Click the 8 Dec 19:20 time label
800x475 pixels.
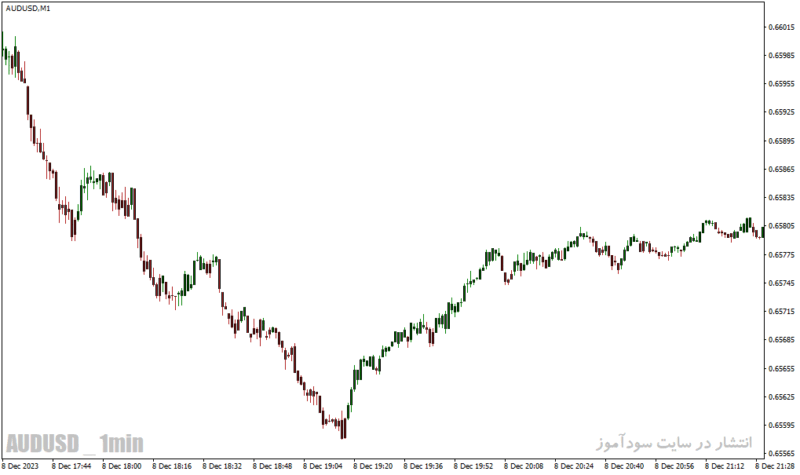373,466
